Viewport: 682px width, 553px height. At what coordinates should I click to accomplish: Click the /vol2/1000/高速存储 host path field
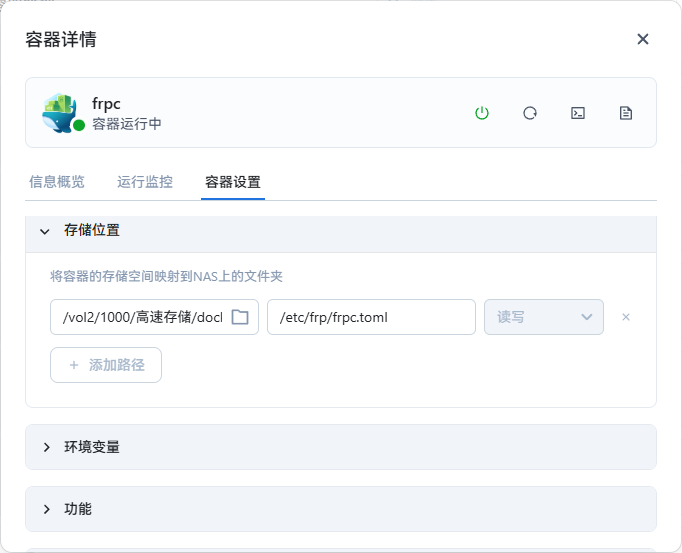click(x=154, y=317)
